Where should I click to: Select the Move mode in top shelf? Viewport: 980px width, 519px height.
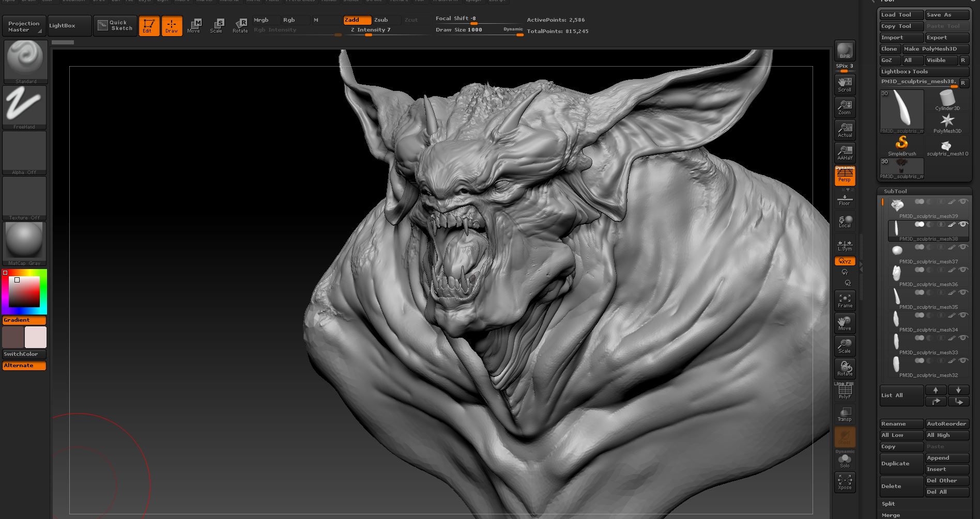[x=194, y=26]
